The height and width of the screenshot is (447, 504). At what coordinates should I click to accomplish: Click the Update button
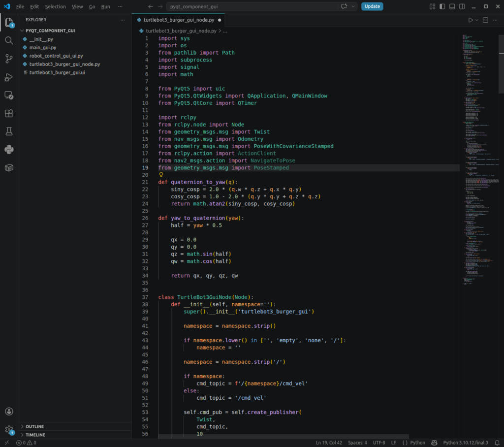(372, 6)
